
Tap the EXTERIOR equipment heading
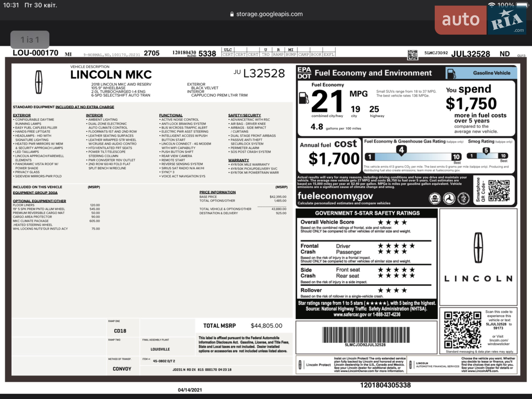tap(22, 115)
